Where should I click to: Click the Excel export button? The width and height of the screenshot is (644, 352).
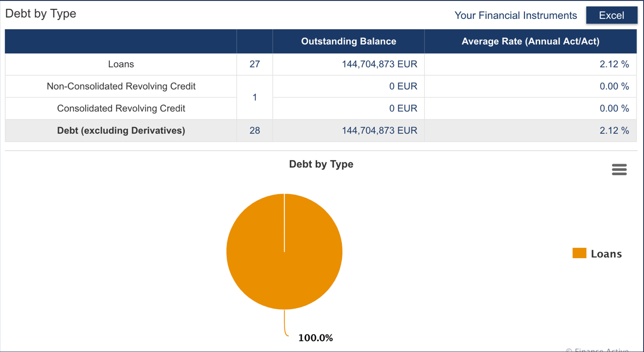coord(611,15)
